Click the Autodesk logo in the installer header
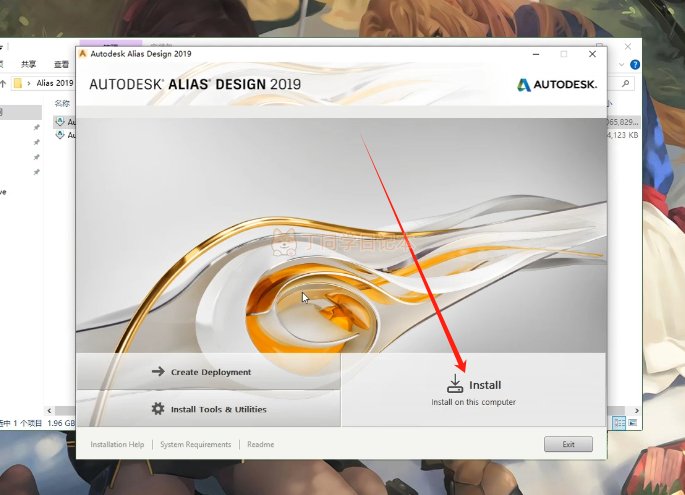 [557, 84]
